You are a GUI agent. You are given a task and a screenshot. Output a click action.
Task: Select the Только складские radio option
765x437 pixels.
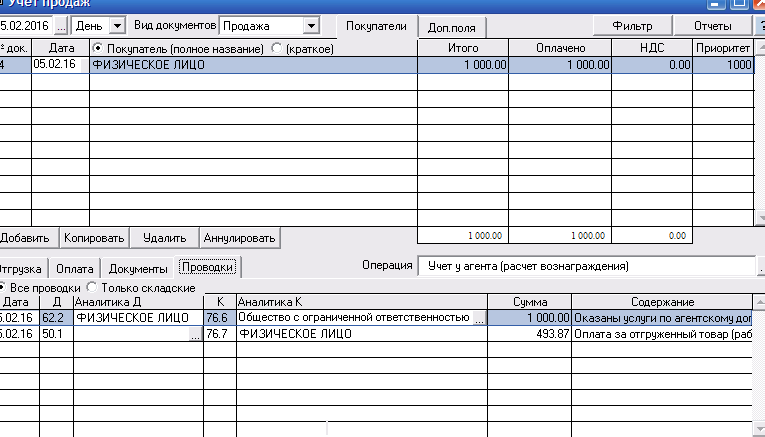pos(92,287)
